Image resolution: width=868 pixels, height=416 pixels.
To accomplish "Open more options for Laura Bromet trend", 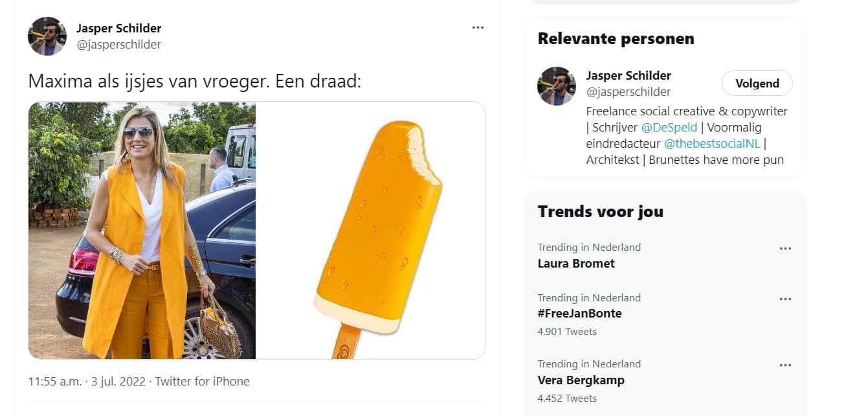I will coord(785,248).
